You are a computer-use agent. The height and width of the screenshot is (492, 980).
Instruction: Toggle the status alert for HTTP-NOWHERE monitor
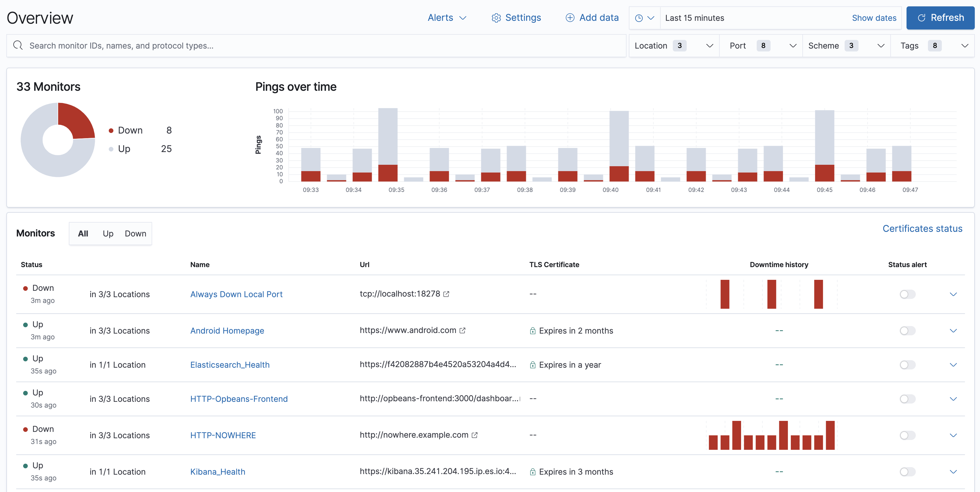pyautogui.click(x=907, y=435)
